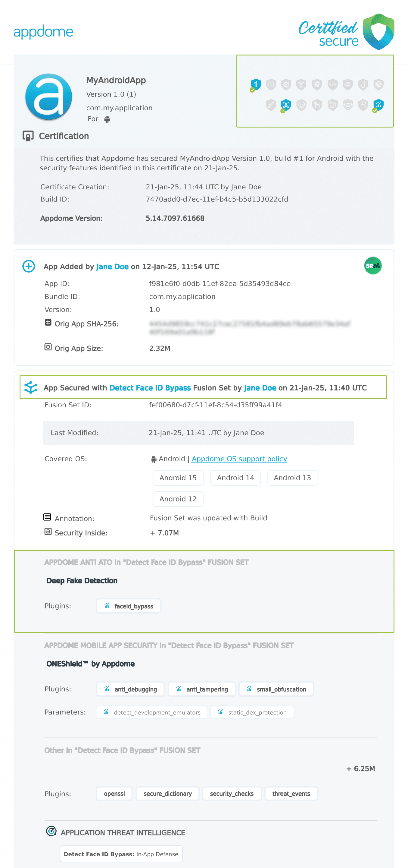Open the Appdome OS support policy link
The height and width of the screenshot is (868, 408).
pyautogui.click(x=239, y=459)
